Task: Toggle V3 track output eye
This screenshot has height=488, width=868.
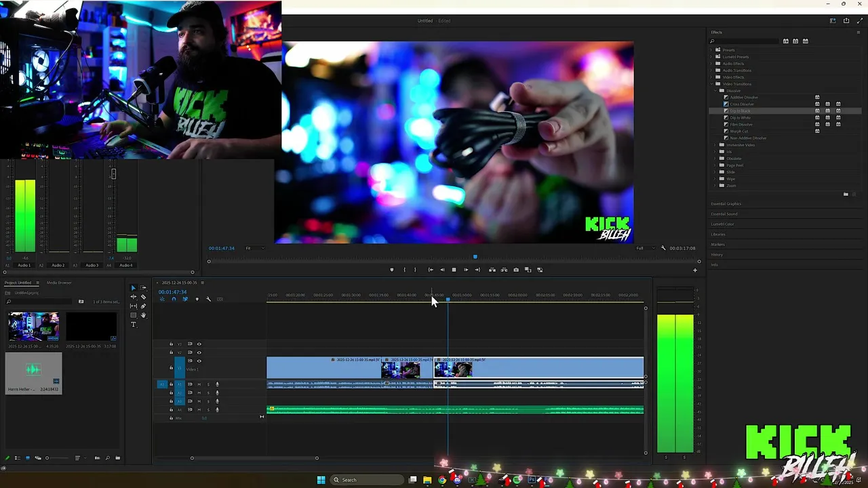Action: [199, 344]
